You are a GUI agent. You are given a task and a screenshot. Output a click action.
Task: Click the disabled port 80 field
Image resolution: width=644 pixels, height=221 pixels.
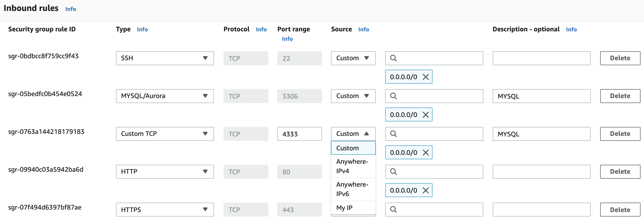300,172
